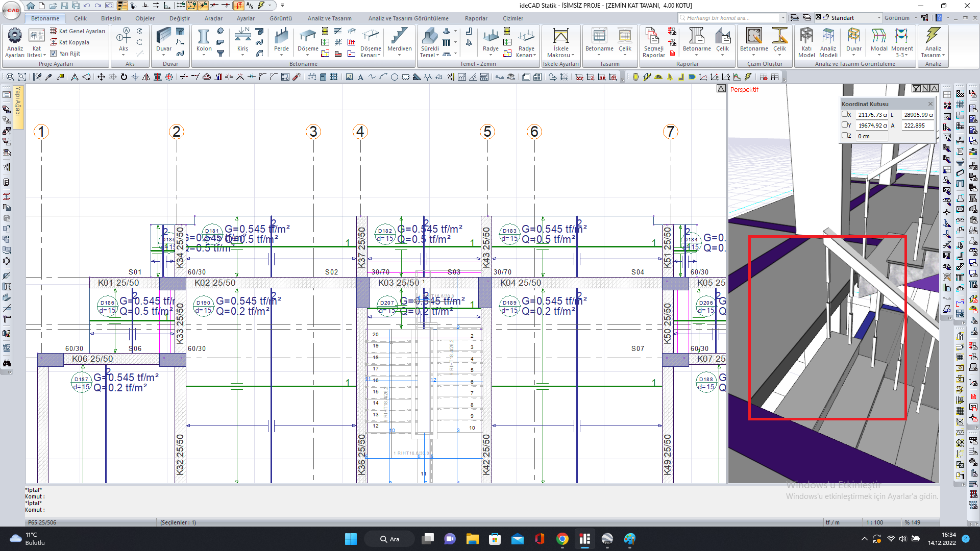
Task: Open File Explorer from the taskbar
Action: pyautogui.click(x=472, y=539)
